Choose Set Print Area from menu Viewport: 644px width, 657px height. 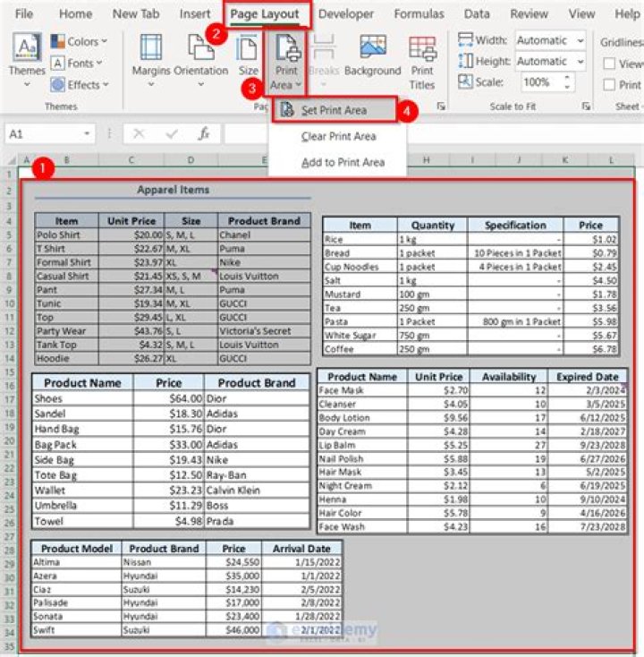point(334,110)
